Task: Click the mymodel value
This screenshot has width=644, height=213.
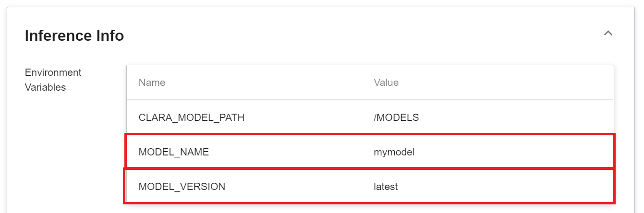Action: click(x=394, y=152)
